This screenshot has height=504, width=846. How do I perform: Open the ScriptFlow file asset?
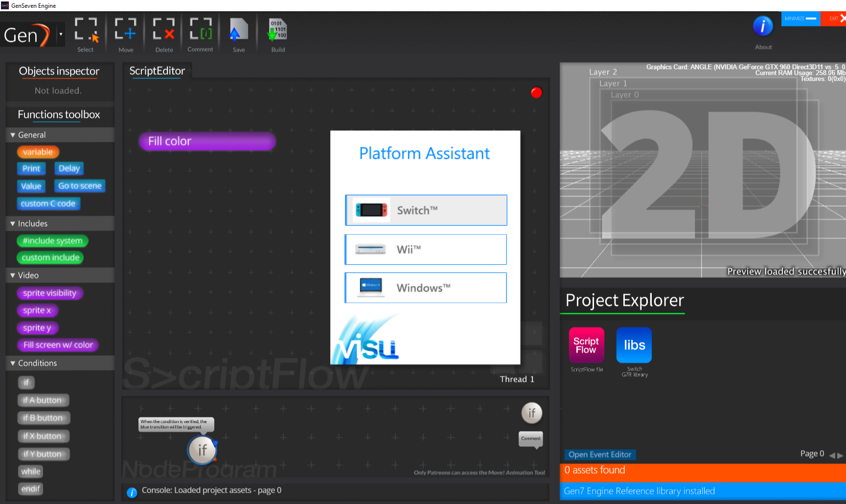coord(586,345)
